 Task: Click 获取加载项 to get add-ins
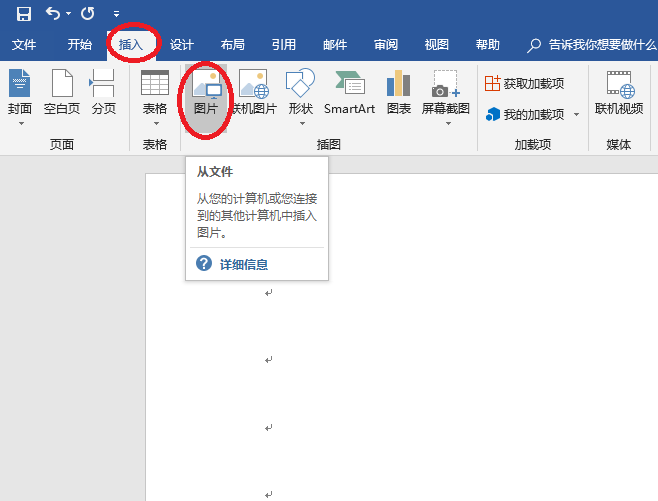click(524, 84)
